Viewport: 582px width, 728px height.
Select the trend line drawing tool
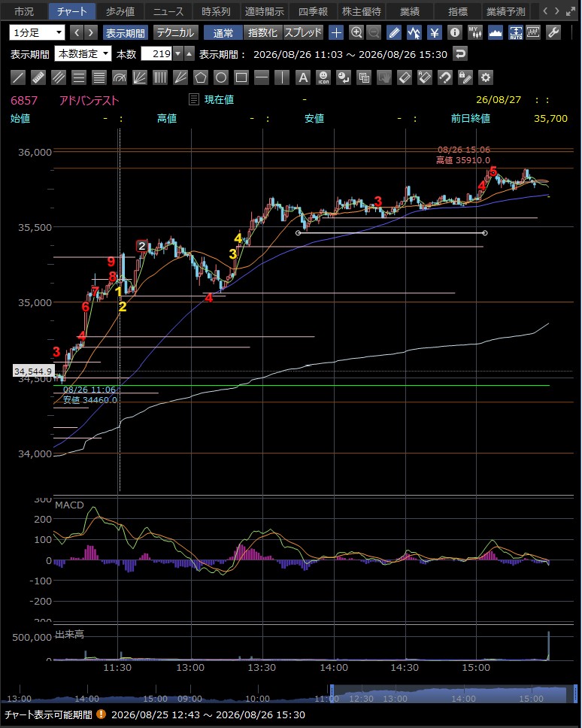pyautogui.click(x=17, y=77)
